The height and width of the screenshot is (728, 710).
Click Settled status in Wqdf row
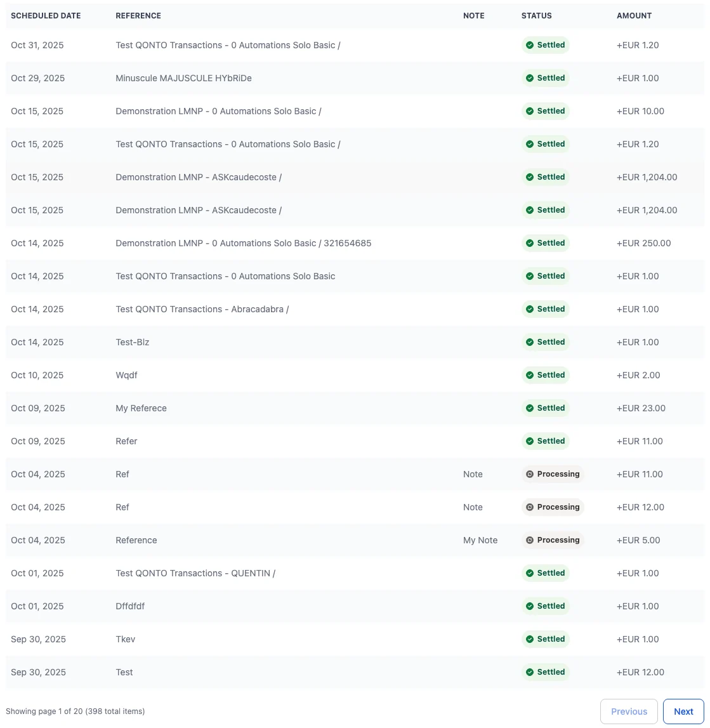click(545, 375)
